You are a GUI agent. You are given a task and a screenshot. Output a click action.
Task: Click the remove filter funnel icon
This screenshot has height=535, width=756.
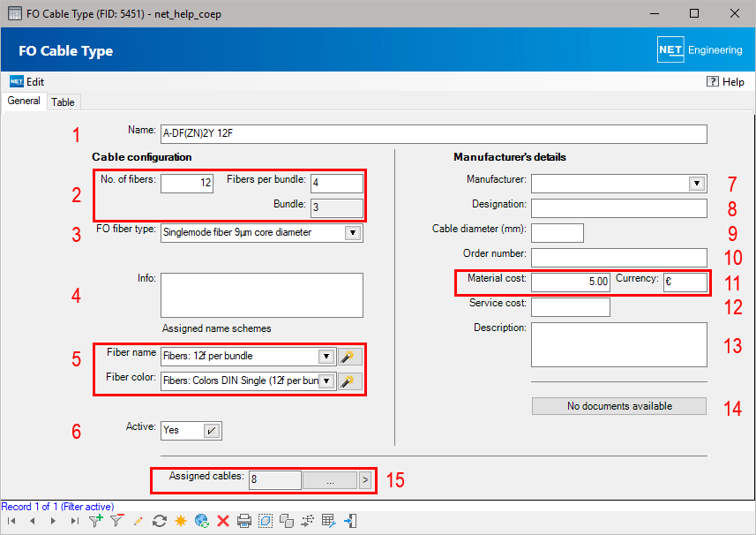pos(117,521)
